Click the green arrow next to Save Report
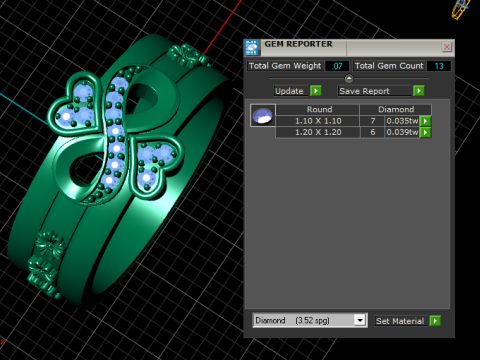 pos(418,91)
